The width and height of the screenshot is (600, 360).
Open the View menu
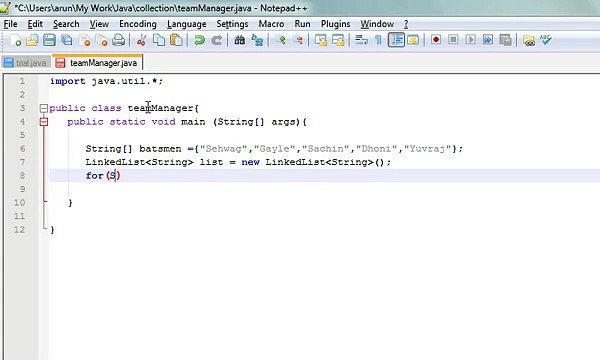pos(99,24)
